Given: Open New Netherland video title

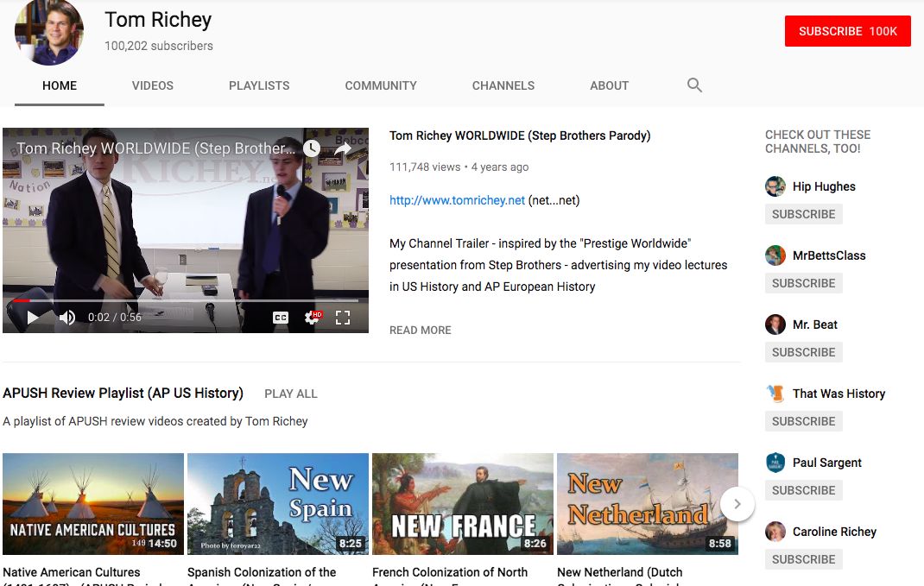Looking at the screenshot, I should click(x=620, y=577).
